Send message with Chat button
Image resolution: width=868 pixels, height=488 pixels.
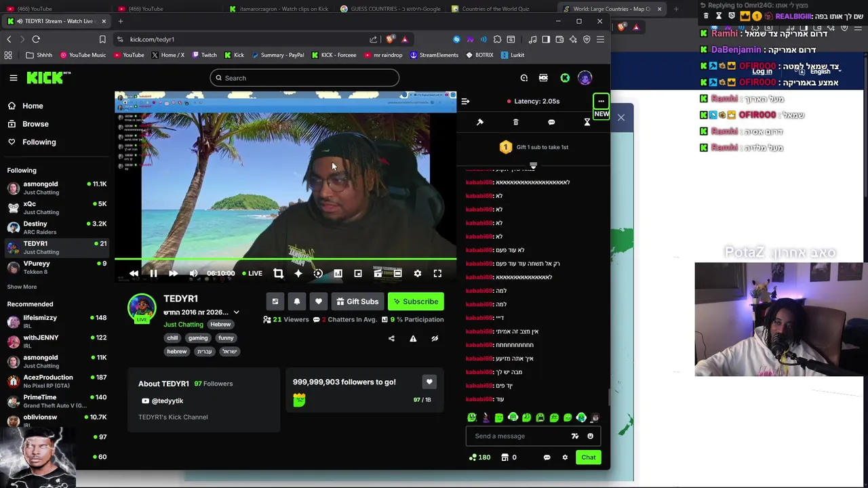[x=588, y=457]
